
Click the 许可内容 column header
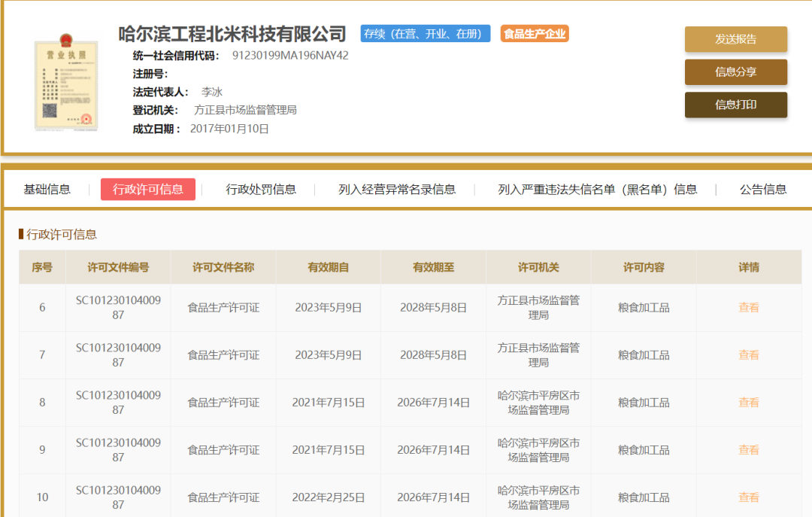(644, 268)
